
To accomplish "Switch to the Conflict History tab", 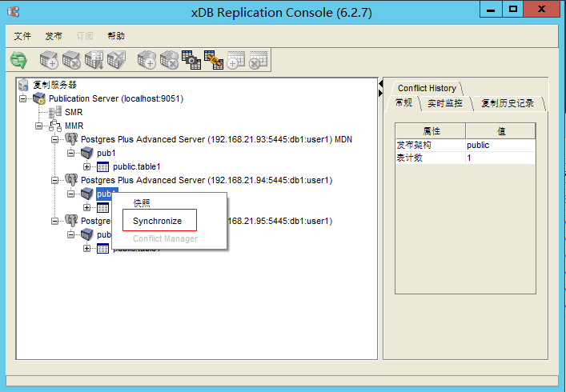I will click(x=427, y=88).
